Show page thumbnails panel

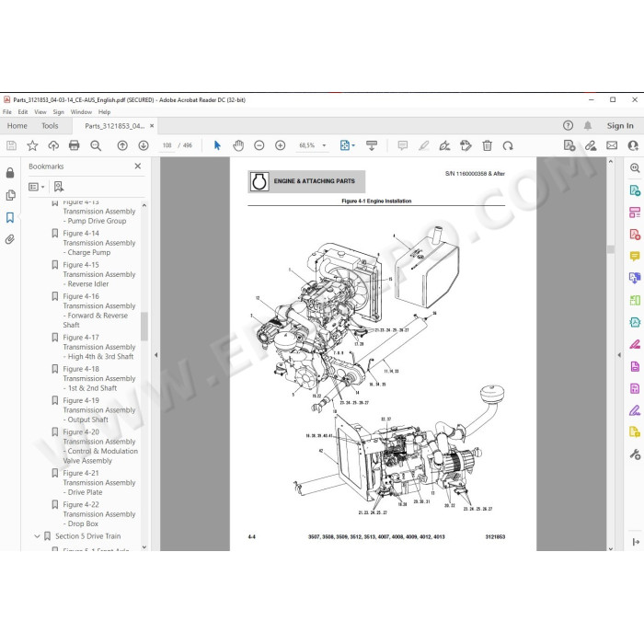point(10,195)
